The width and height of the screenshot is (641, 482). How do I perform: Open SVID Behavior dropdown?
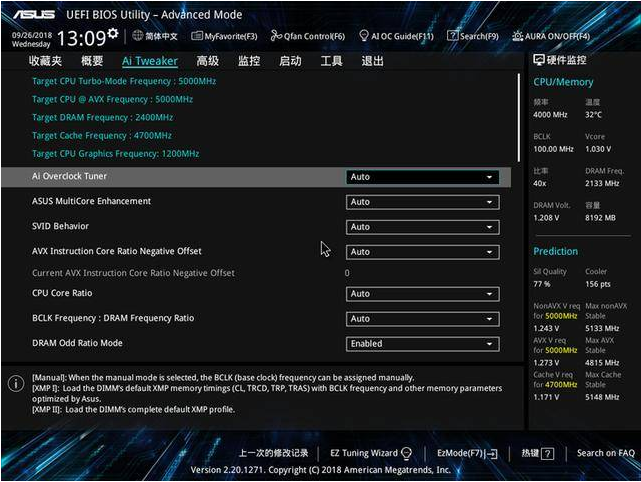pyautogui.click(x=422, y=227)
